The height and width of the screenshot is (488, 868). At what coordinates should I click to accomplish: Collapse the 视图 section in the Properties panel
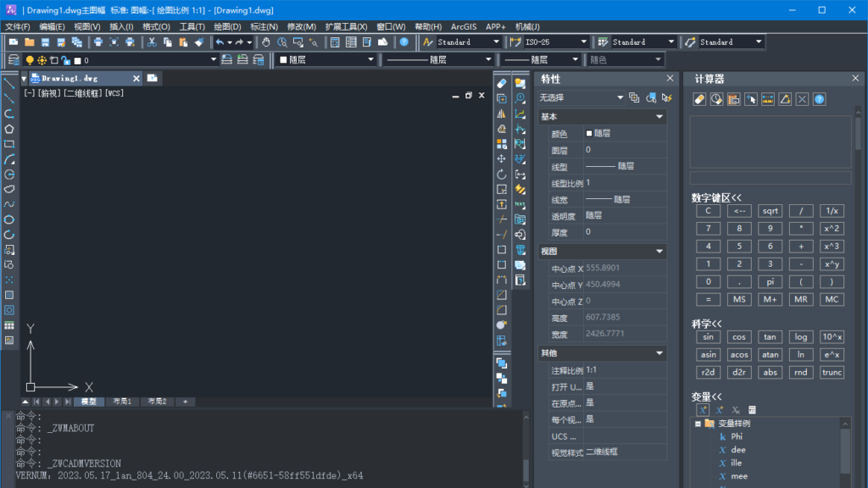659,251
